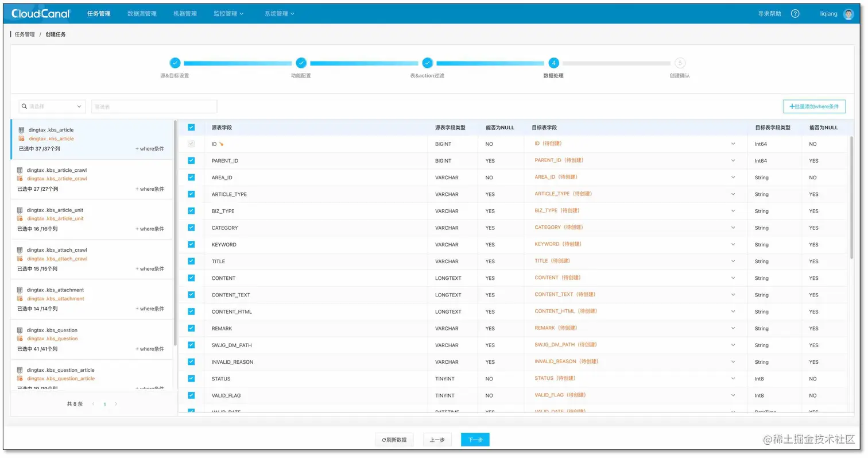Add where条件 for dingtax .kbs_article

pyautogui.click(x=150, y=149)
